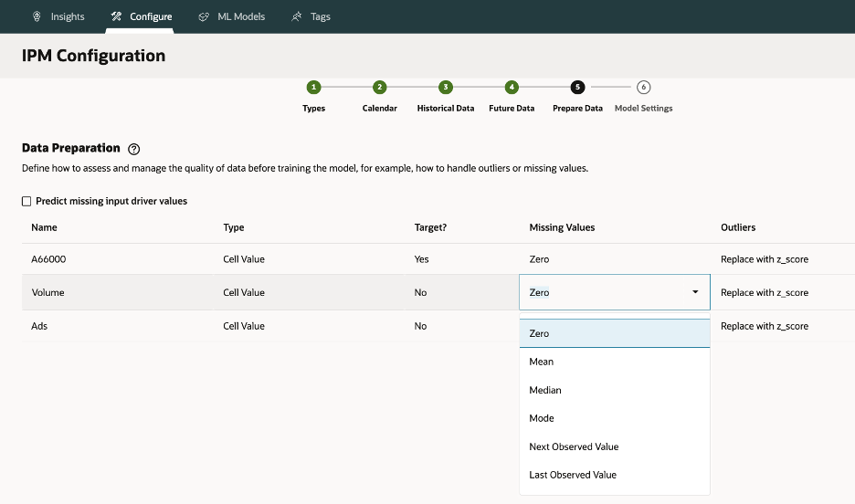Viewport: 855px width, 504px height.
Task: Open the Tags tab
Action: pyautogui.click(x=311, y=16)
